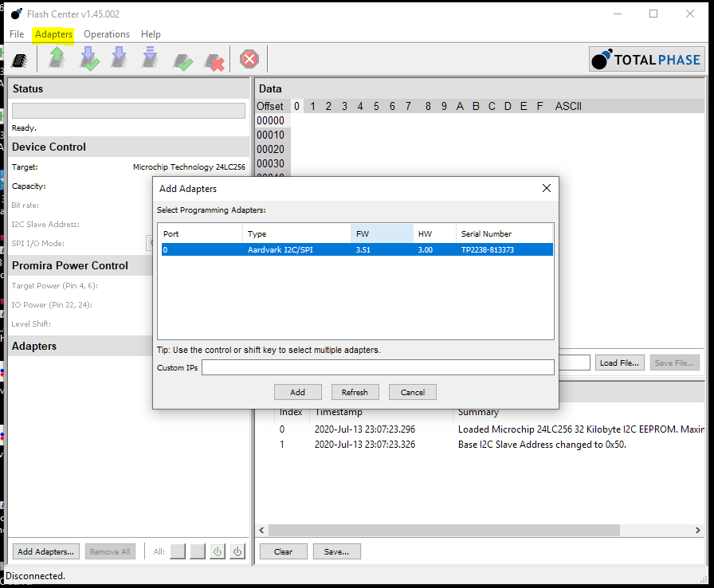Click the chip icon to choose target device
Screen dimensions: 714x588
coord(19,60)
